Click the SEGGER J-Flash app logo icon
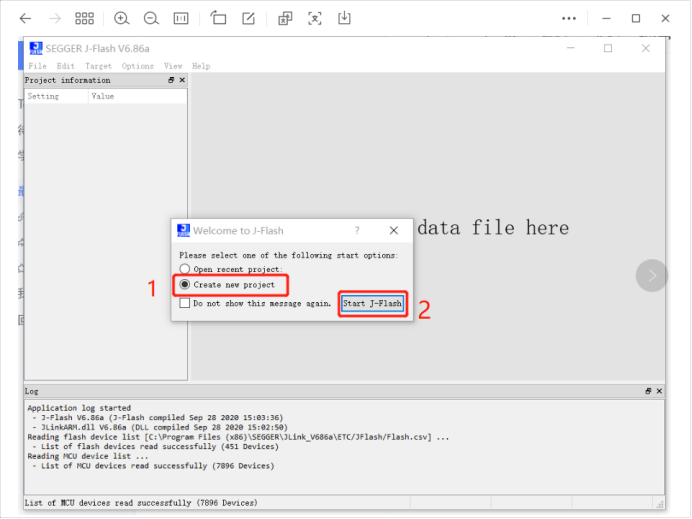Image resolution: width=692 pixels, height=519 pixels. click(x=36, y=48)
